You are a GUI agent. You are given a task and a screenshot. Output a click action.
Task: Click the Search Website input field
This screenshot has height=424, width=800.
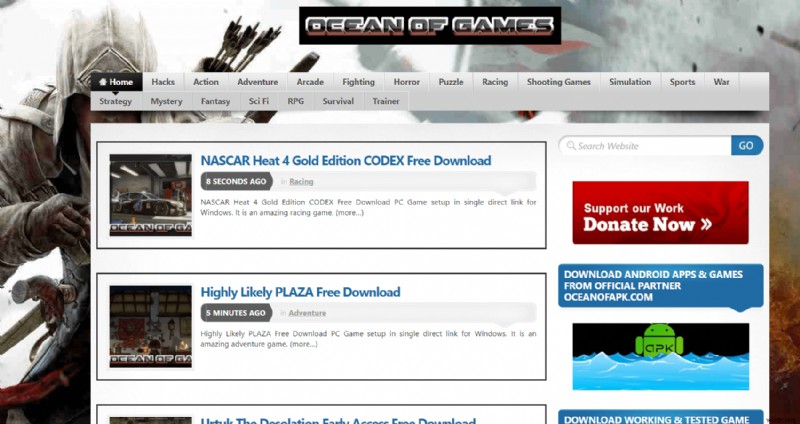pos(645,146)
